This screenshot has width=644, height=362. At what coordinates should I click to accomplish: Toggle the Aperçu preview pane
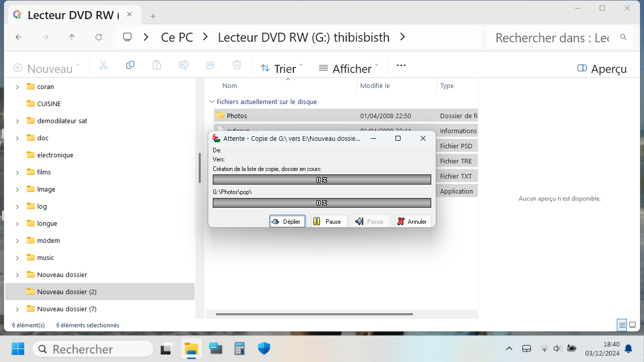[x=602, y=68]
